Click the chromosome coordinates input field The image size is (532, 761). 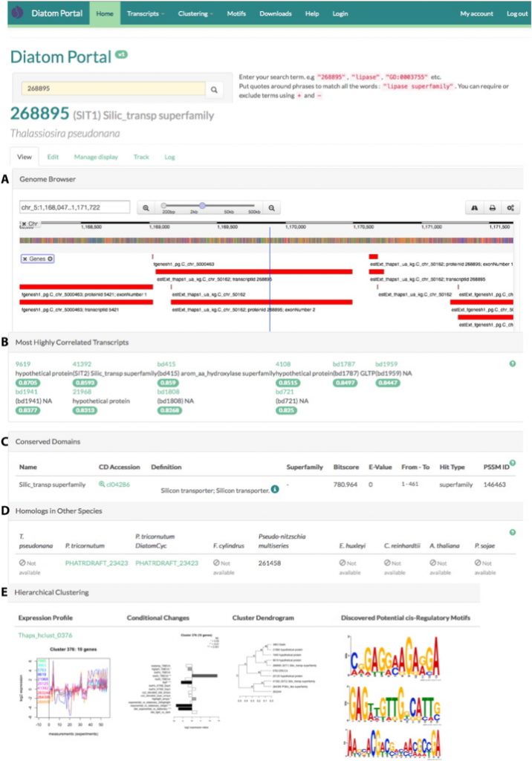(74, 208)
